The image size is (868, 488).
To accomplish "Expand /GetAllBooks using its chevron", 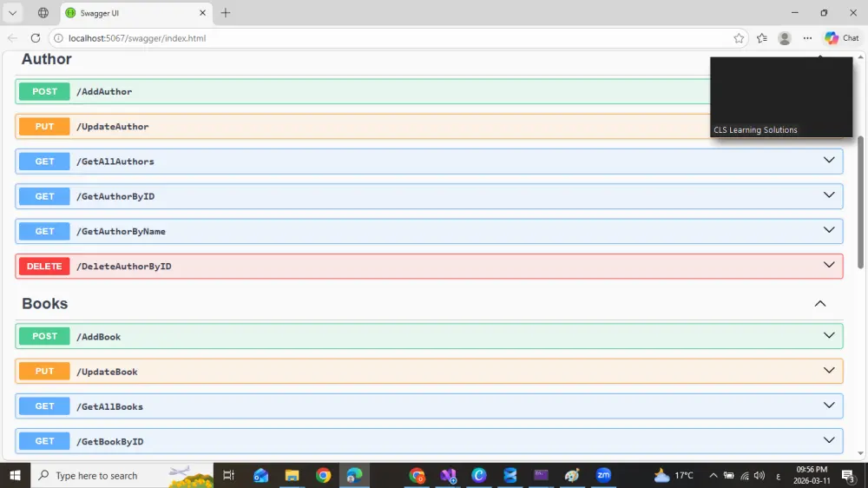I will [x=829, y=405].
